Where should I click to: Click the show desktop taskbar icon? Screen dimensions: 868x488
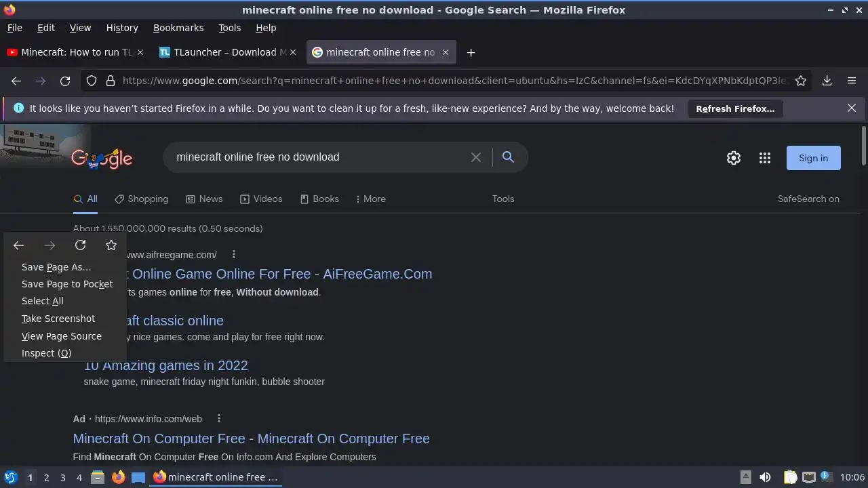coord(138,477)
